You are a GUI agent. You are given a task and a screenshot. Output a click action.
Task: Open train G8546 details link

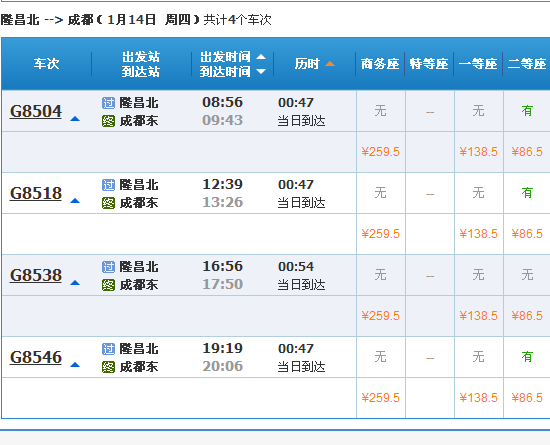click(x=36, y=358)
